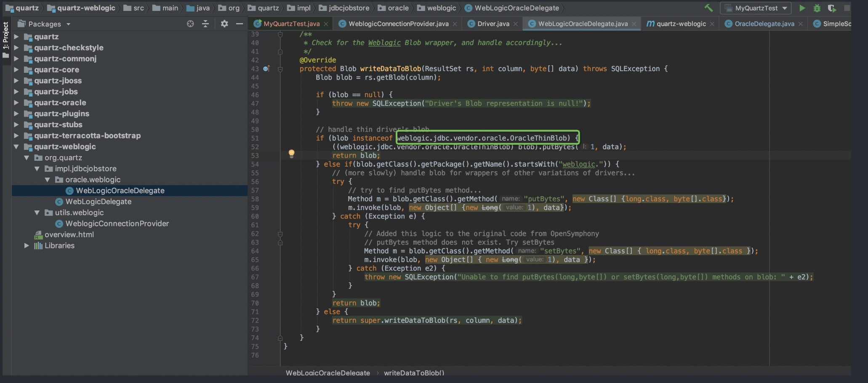Select quartz-plugins in the package tree
This screenshot has height=383, width=868.
61,114
